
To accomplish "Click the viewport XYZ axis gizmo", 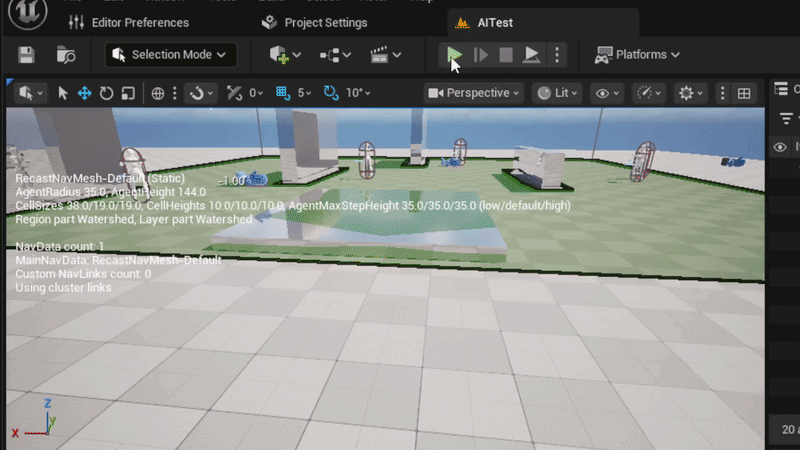I will click(34, 419).
